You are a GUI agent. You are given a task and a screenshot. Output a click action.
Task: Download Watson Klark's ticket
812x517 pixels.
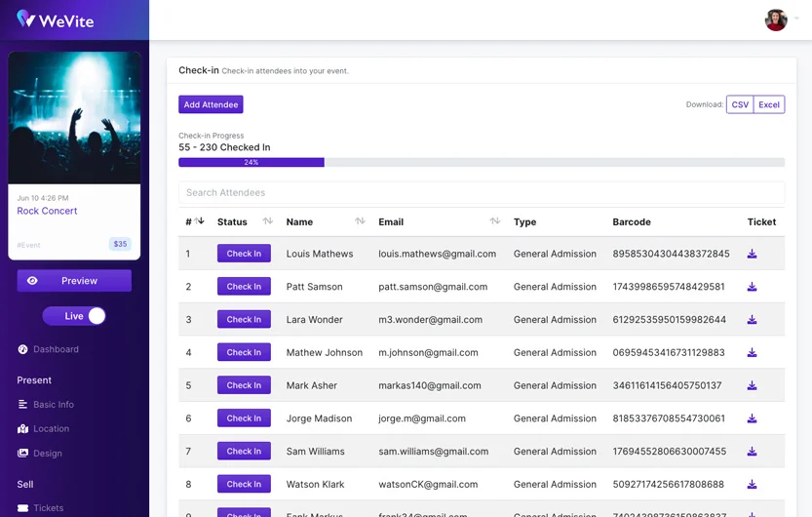(752, 485)
